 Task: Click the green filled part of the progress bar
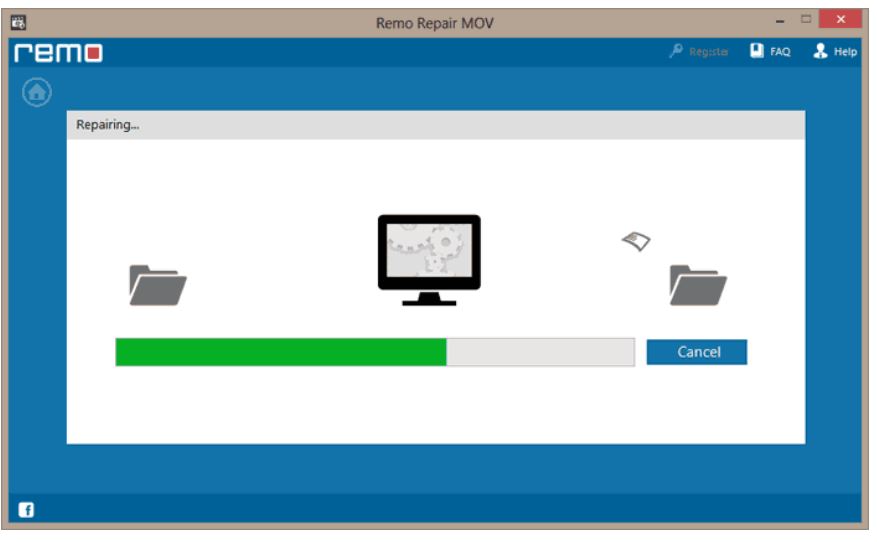pos(280,352)
